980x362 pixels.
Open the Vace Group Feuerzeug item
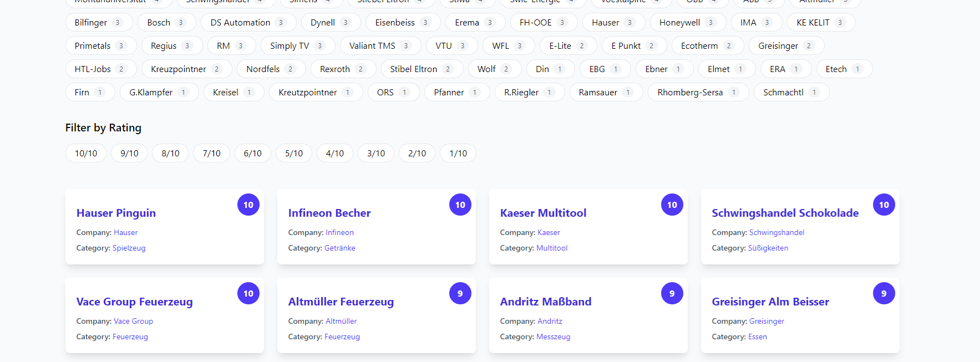tap(135, 302)
